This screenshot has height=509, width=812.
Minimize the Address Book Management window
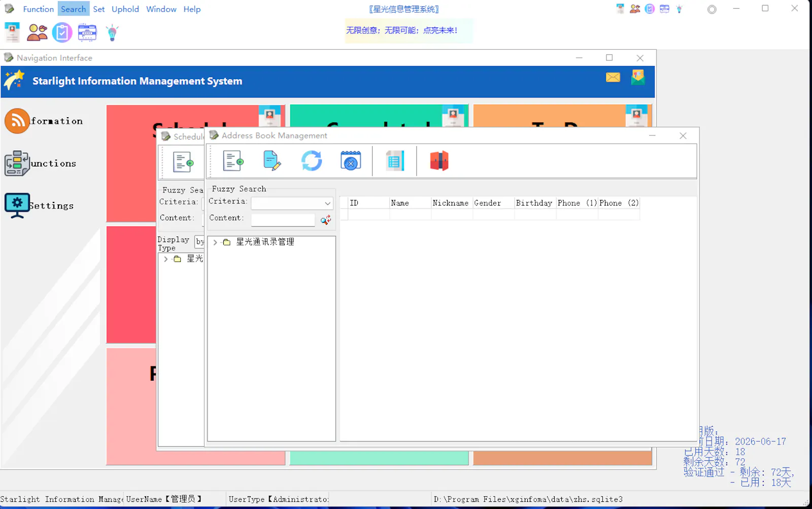(652, 135)
